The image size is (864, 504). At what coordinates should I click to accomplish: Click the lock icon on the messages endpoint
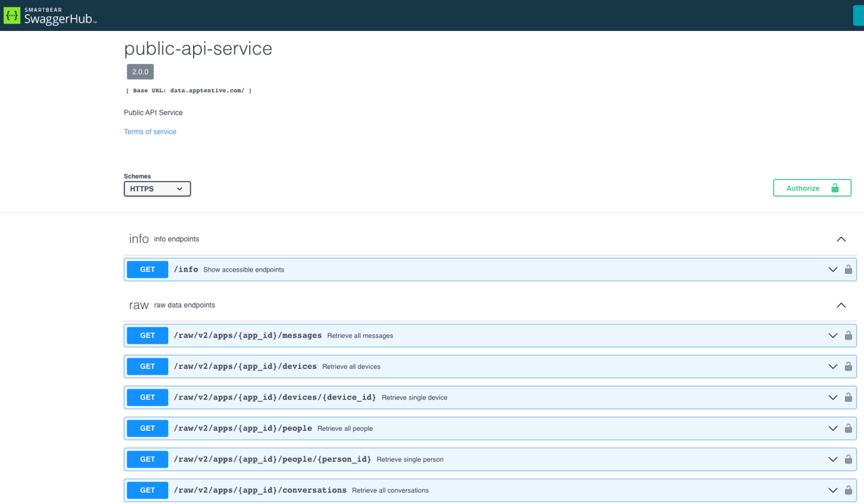pos(848,335)
